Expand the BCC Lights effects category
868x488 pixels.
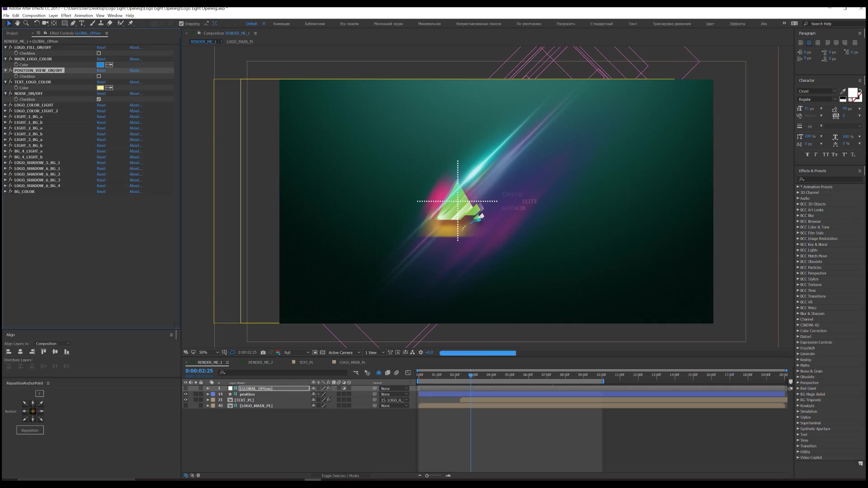coord(798,250)
